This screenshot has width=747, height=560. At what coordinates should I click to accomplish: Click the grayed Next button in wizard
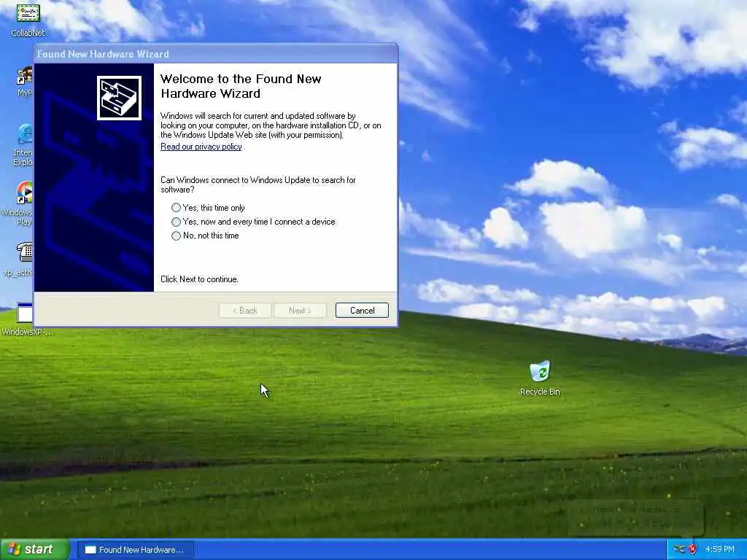pyautogui.click(x=300, y=311)
